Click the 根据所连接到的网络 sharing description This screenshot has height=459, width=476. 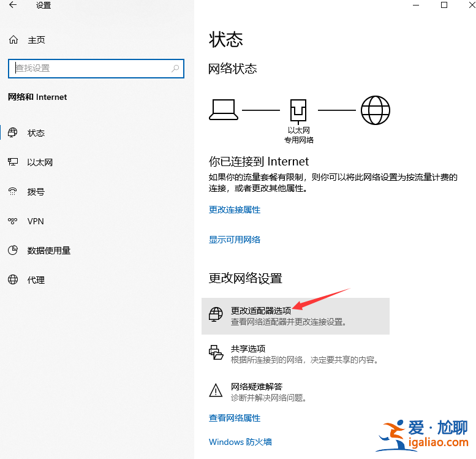click(305, 360)
